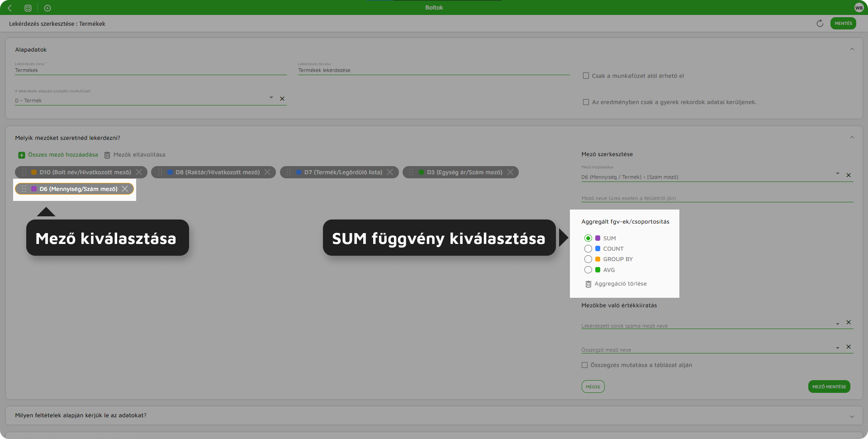The image size is (868, 439).
Task: Clear the Összegző mező neve field
Action: (x=849, y=347)
